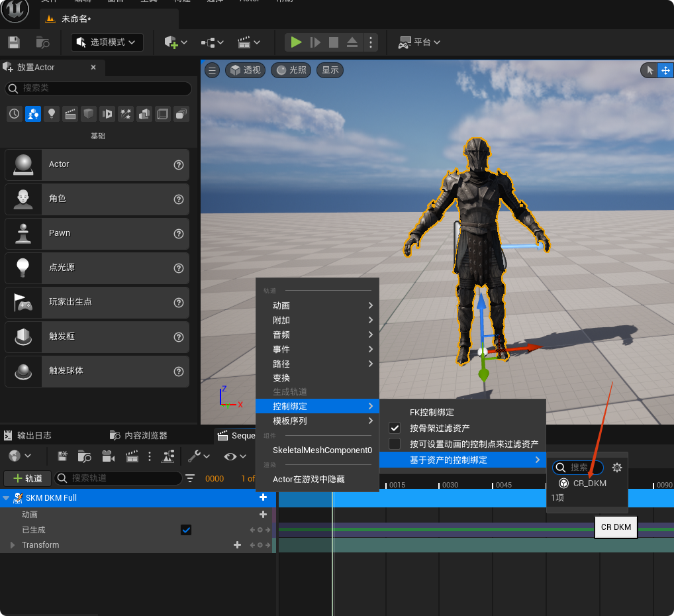Open the 模板序列 template sequence submenu
This screenshot has width=674, height=616.
[x=317, y=421]
